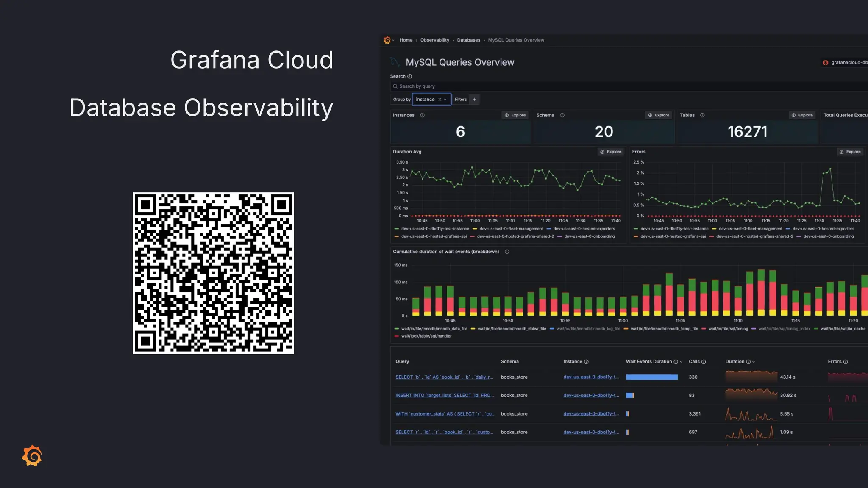This screenshot has width=868, height=488.
Task: Open the INSERT INTO `target_lists` query
Action: (445, 396)
